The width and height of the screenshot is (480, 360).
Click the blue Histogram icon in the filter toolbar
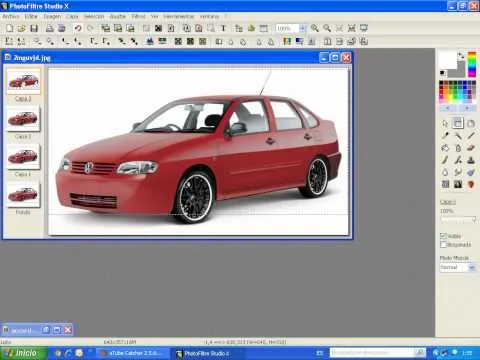coord(150,41)
